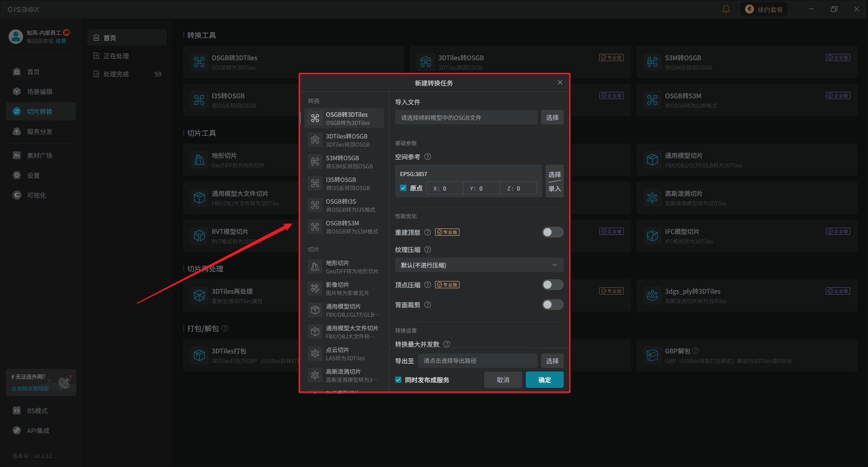Toggle the 顶点压缩 switch
The height and width of the screenshot is (467, 868).
coord(552,285)
